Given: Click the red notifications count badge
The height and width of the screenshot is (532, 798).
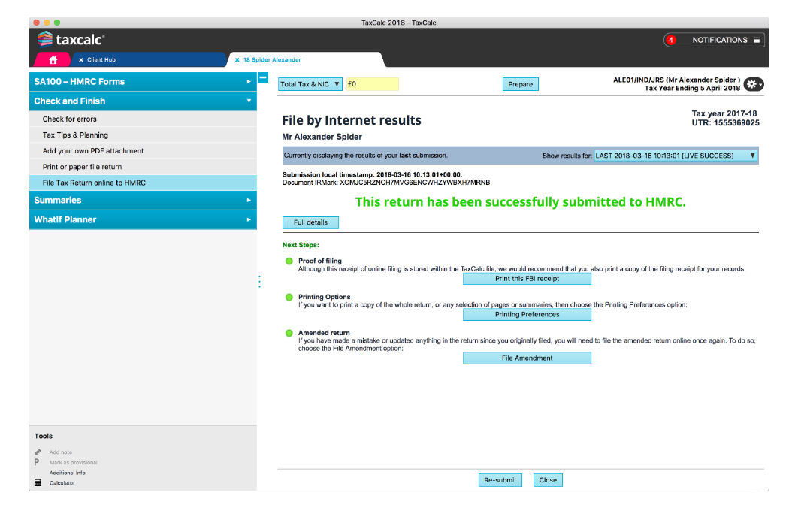Looking at the screenshot, I should 671,40.
